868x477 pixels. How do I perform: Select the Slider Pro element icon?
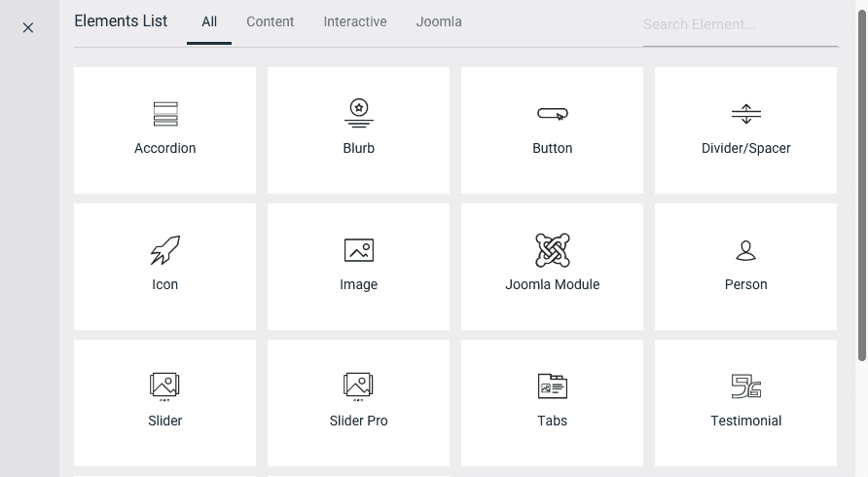359,386
